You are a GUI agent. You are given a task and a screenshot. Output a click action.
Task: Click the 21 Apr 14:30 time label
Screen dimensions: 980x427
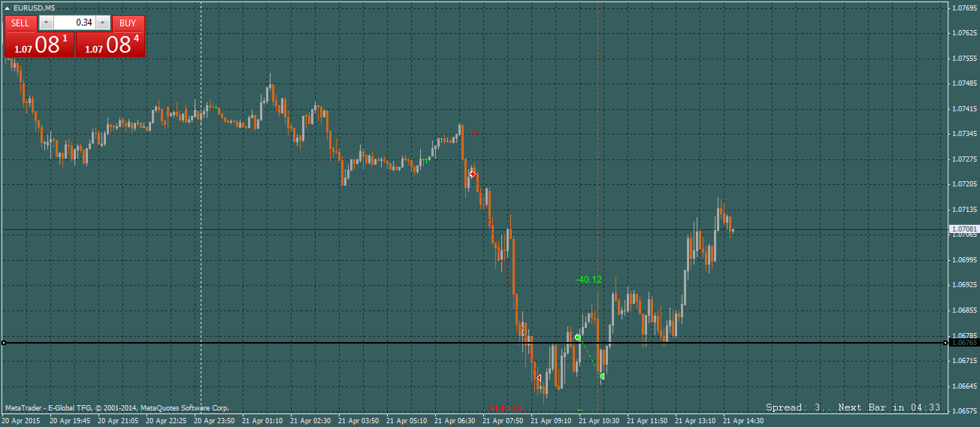pyautogui.click(x=743, y=421)
